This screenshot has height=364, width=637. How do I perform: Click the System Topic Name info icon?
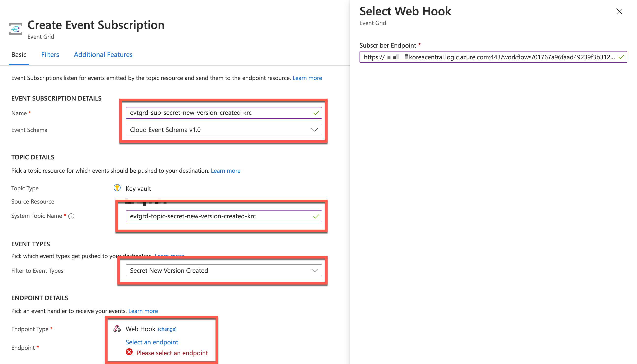[x=71, y=216]
